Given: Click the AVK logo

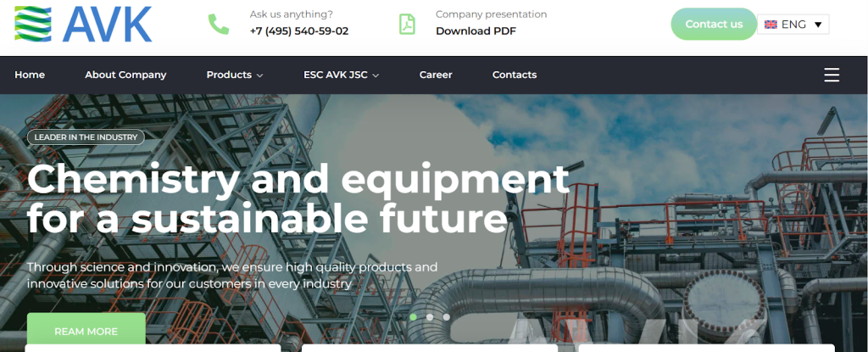Looking at the screenshot, I should (x=83, y=24).
